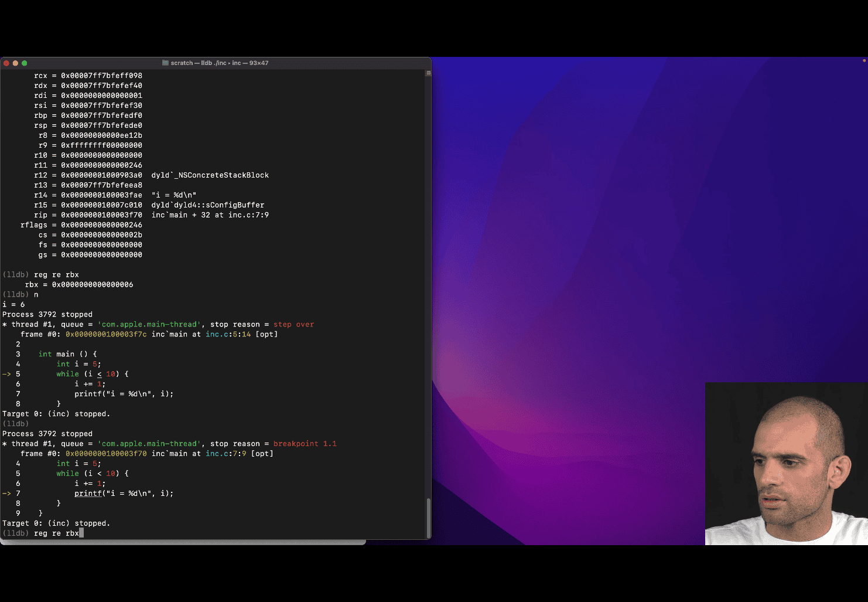868x602 pixels.
Task: Click the folder proxy icon in the title bar
Action: coord(165,63)
